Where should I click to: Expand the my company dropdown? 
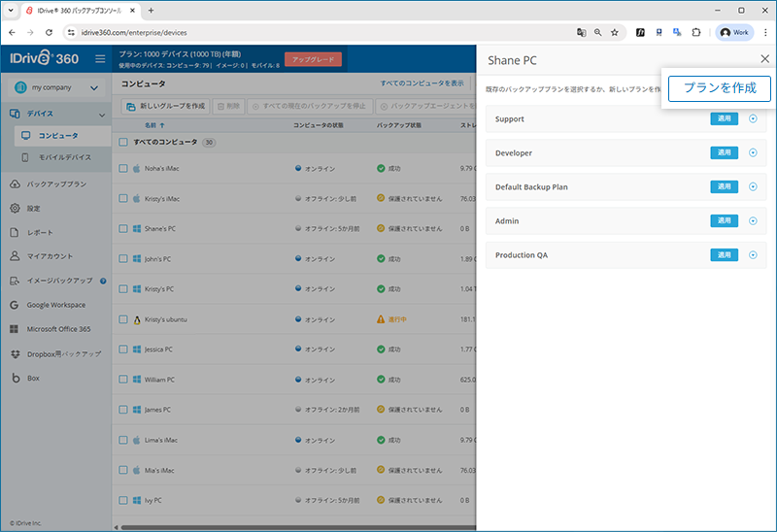point(55,88)
